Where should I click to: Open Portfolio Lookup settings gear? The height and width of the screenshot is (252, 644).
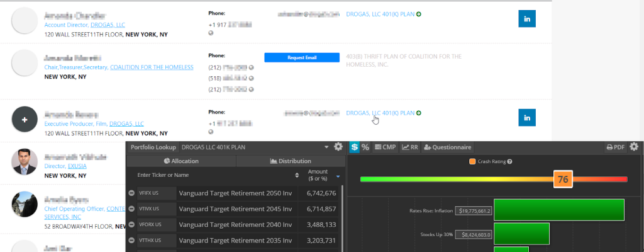(x=338, y=147)
